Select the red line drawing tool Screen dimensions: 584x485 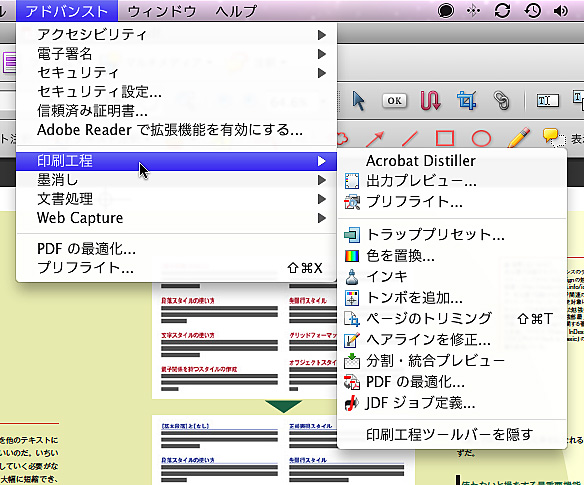[x=409, y=139]
